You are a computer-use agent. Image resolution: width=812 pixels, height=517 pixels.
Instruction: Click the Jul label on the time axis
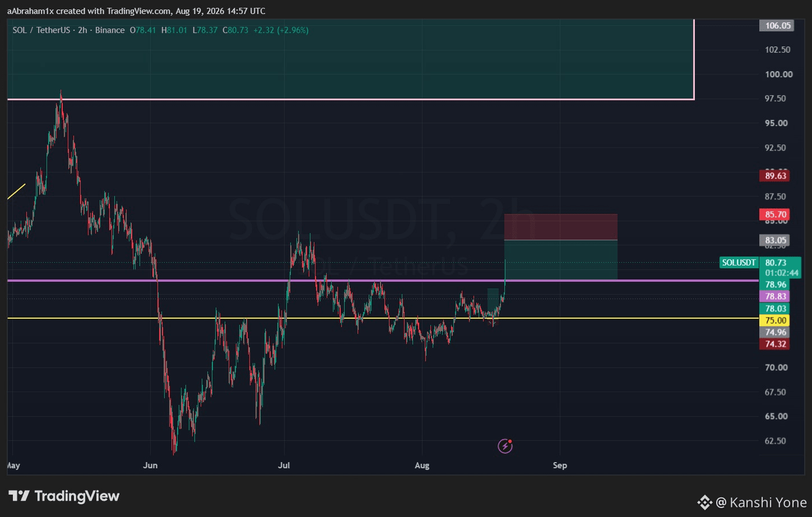[x=284, y=465]
